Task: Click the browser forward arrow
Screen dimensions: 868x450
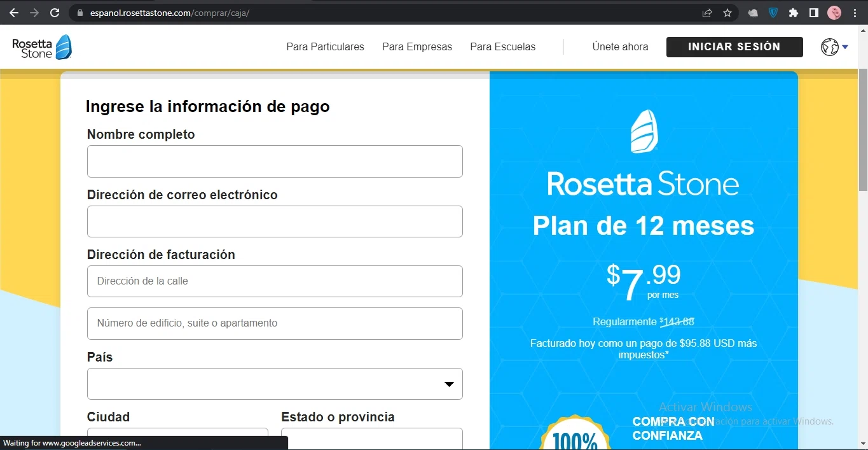Action: 34,13
